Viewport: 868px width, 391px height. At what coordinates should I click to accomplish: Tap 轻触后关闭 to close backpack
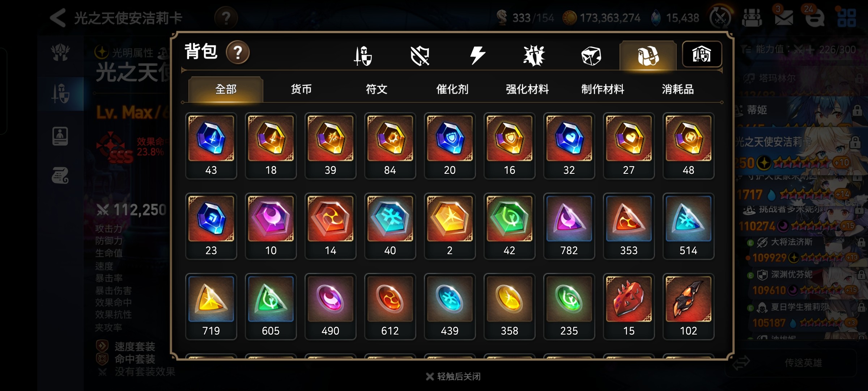tap(453, 377)
